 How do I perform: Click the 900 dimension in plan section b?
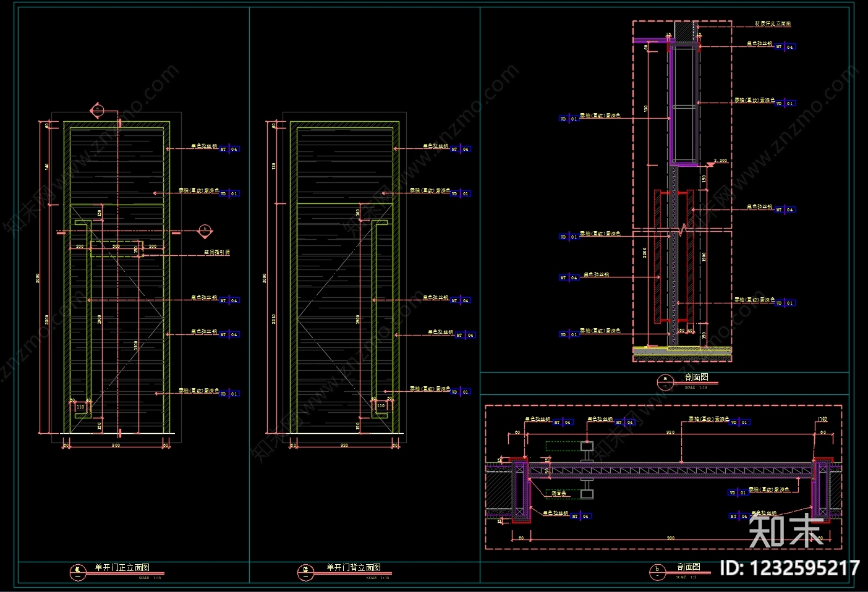pos(671,538)
